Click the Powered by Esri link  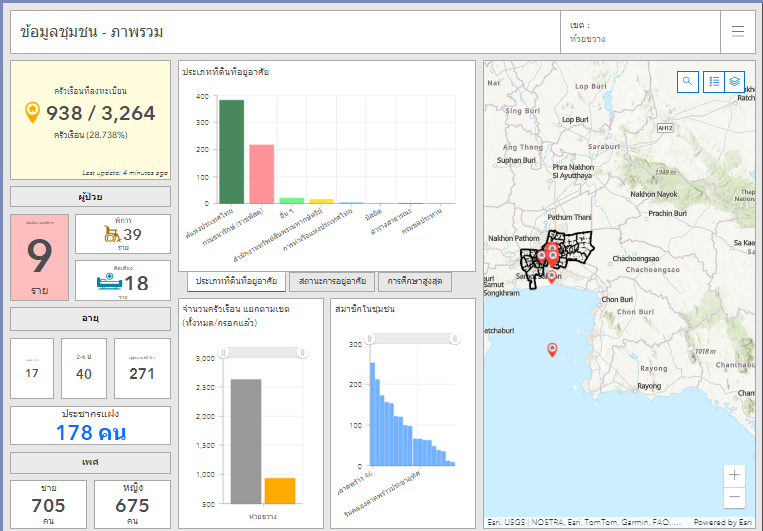pyautogui.click(x=723, y=522)
